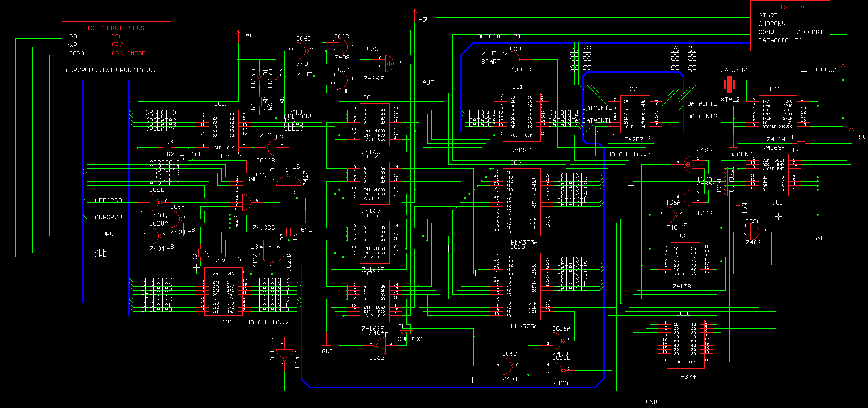Select resistor R1 1K near IC4

click(x=801, y=143)
